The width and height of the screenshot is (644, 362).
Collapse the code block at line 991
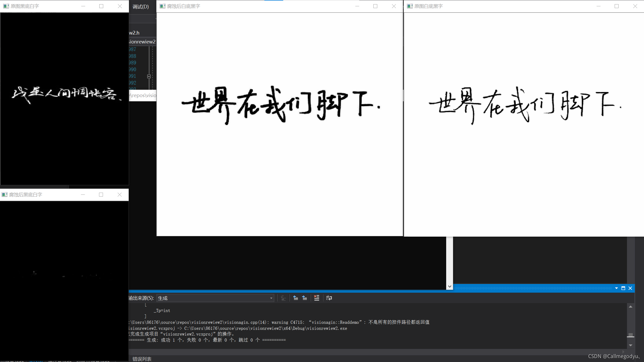coord(149,76)
